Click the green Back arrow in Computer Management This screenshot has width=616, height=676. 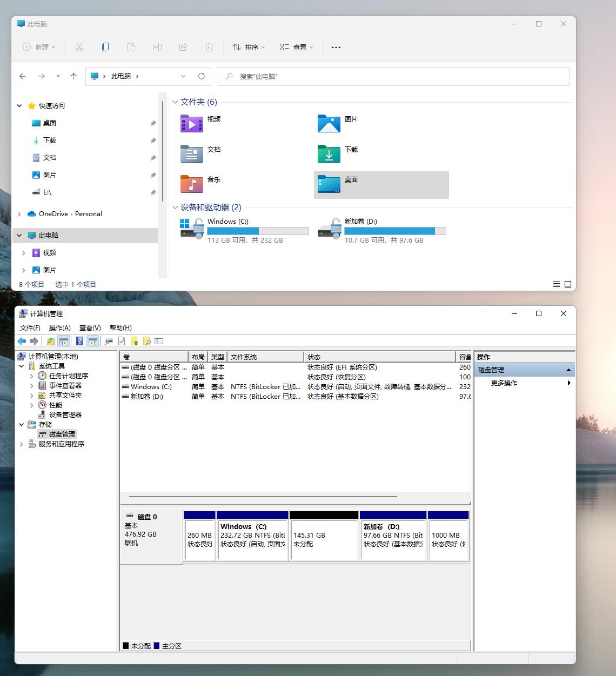[x=22, y=341]
